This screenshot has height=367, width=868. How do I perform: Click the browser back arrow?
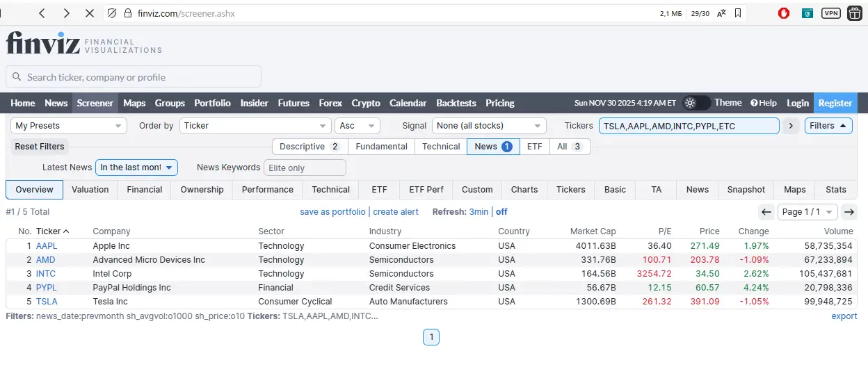point(42,13)
